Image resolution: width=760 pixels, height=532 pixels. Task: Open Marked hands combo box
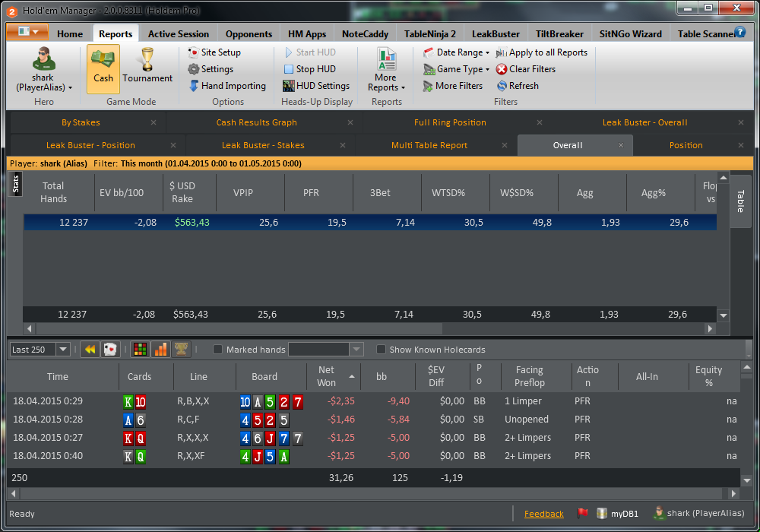[x=326, y=350]
